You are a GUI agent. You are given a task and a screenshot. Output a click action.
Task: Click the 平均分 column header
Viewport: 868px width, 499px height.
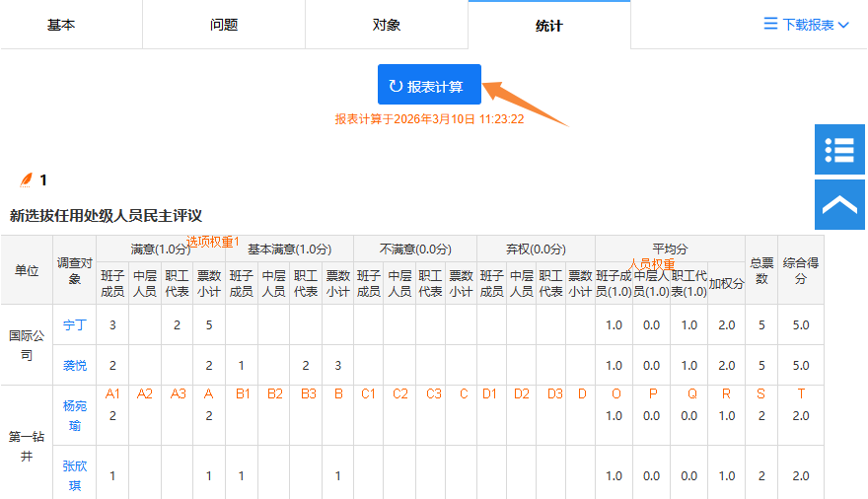[x=670, y=249]
